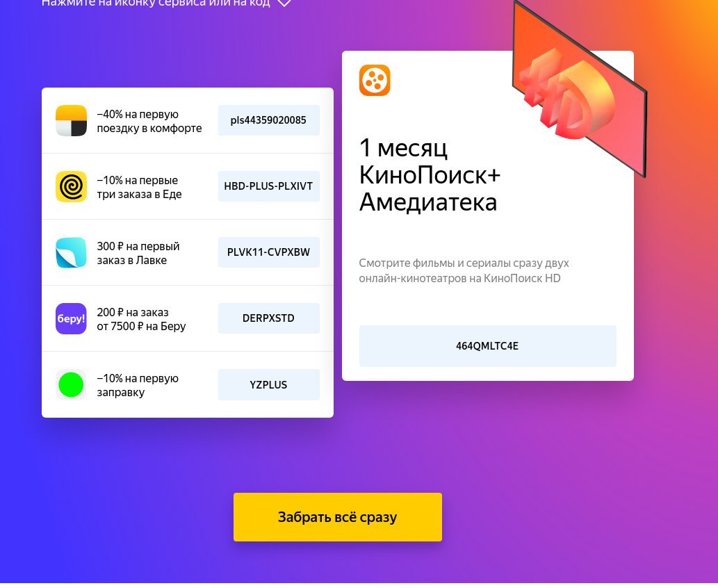Click the heart icon after the hint text
This screenshot has height=588, width=718.
point(284,2)
